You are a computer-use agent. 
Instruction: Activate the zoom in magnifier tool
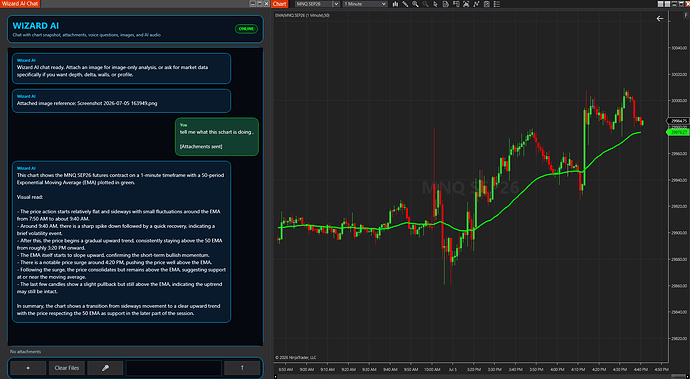coord(415,4)
